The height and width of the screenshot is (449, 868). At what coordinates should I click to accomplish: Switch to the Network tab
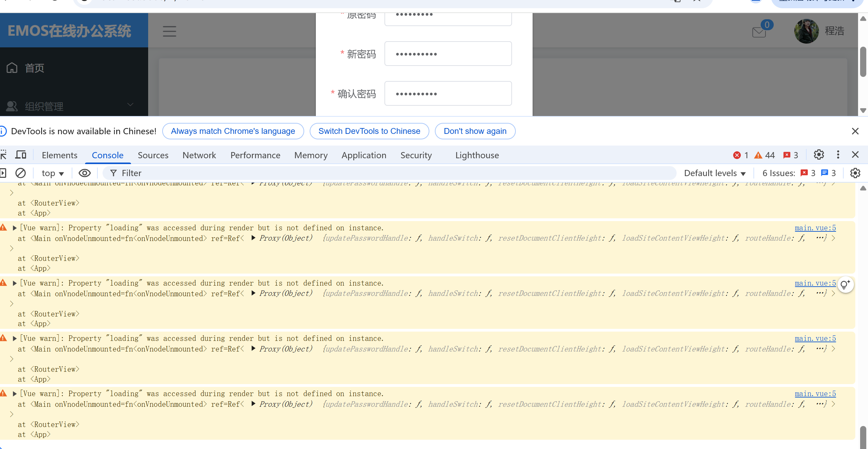[199, 156]
